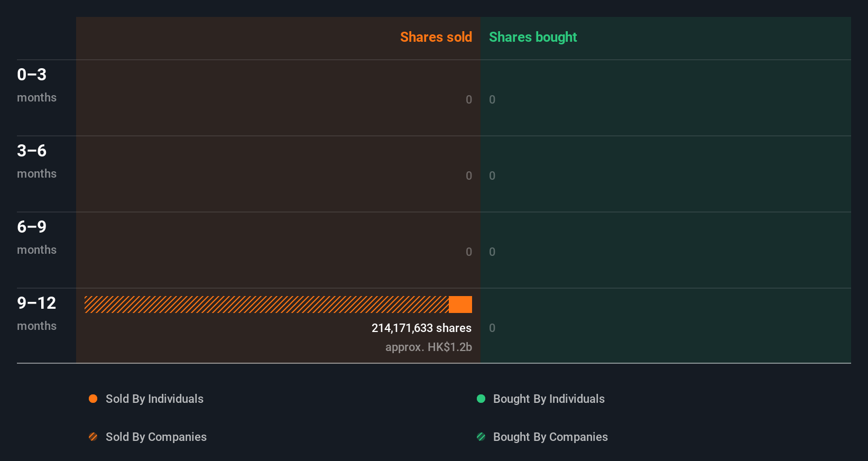The width and height of the screenshot is (868, 461).
Task: Click the striped companies-sold bar segment
Action: 266,305
